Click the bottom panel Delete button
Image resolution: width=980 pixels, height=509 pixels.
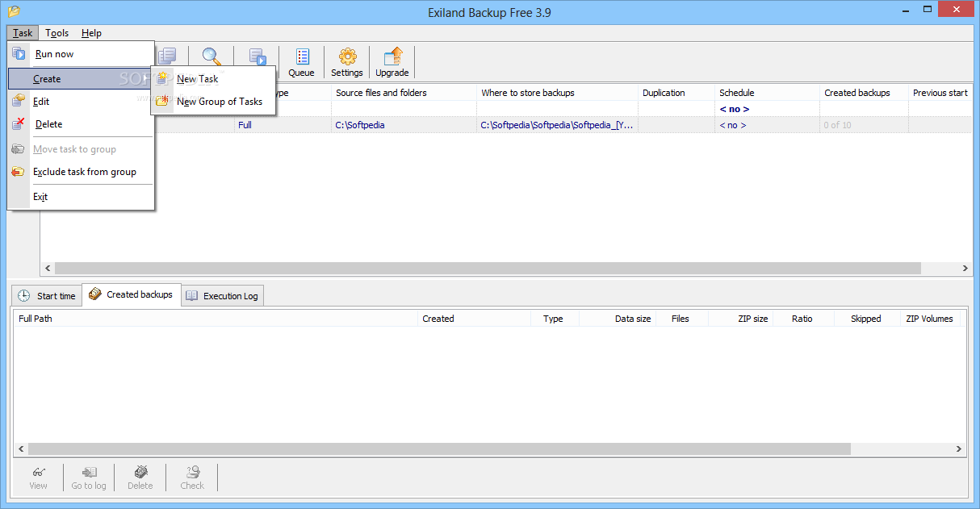[140, 478]
